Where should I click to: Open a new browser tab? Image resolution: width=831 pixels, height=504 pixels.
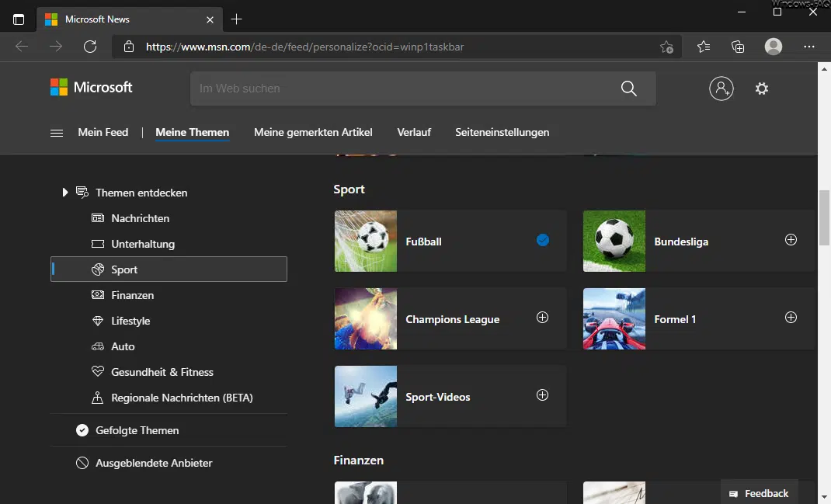[236, 19]
